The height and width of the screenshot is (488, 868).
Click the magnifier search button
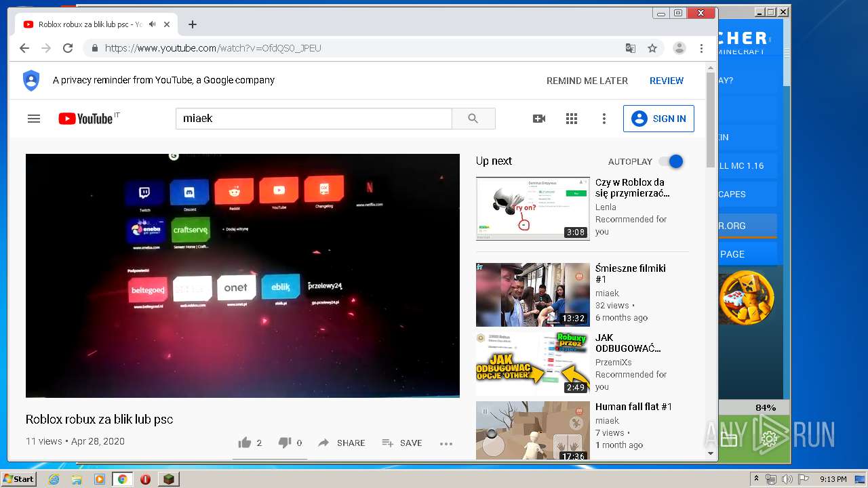pyautogui.click(x=473, y=119)
